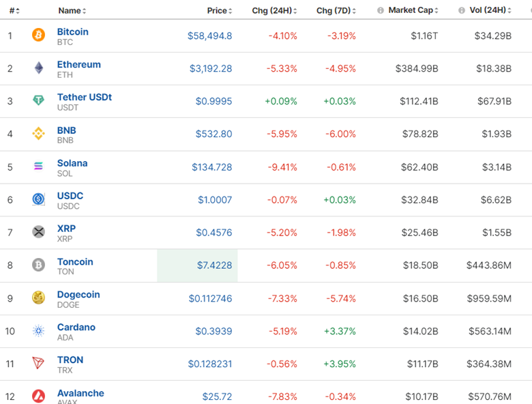Click Ethereum market cap $384.99B
Viewport: 532px width, 404px height.
coord(417,68)
